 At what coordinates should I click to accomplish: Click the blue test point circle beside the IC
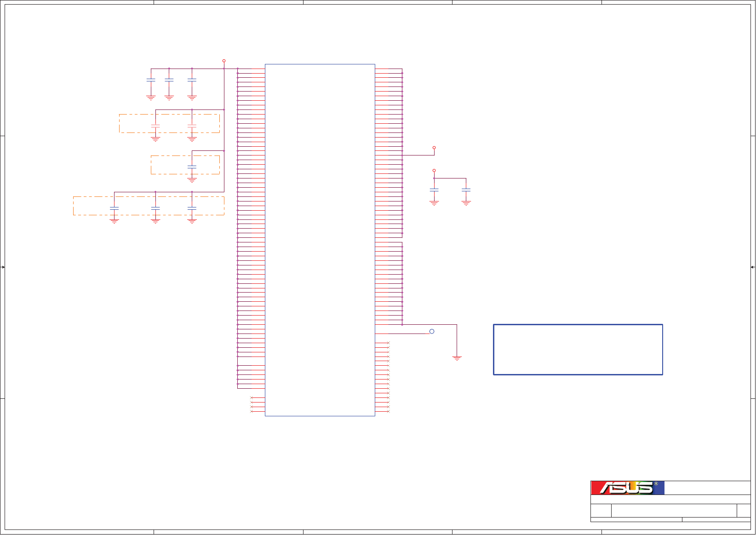pos(432,332)
